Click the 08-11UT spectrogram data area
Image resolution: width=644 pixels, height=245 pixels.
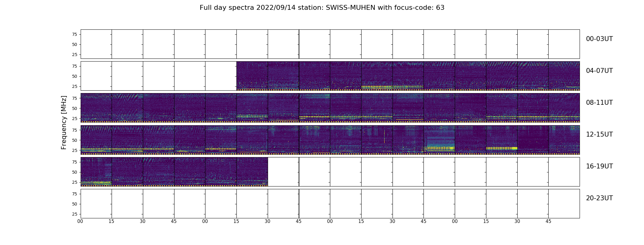point(330,108)
